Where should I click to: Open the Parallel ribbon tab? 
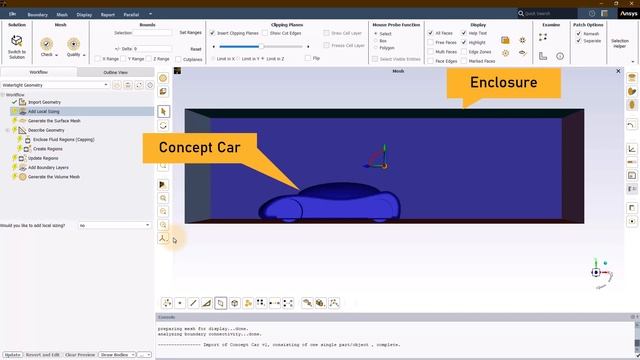(x=131, y=15)
